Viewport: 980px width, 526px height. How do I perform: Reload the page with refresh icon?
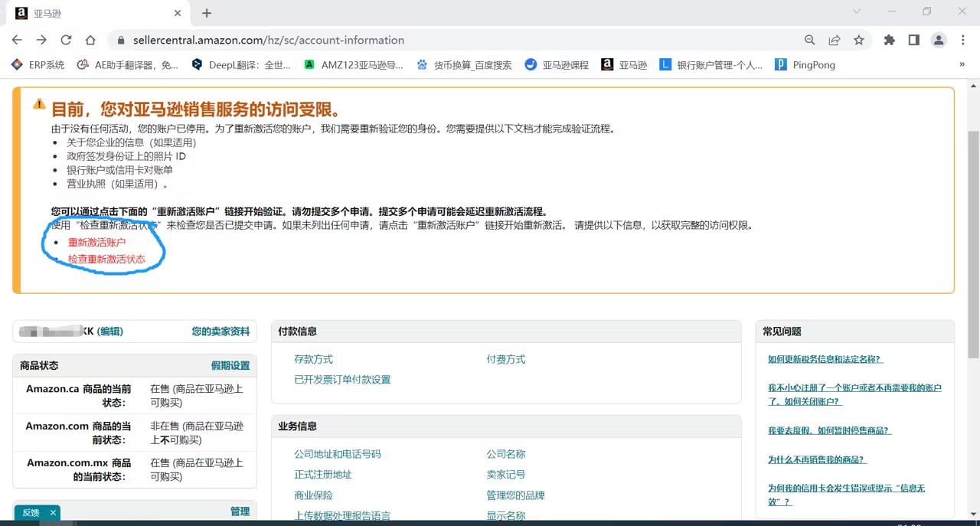pyautogui.click(x=66, y=40)
